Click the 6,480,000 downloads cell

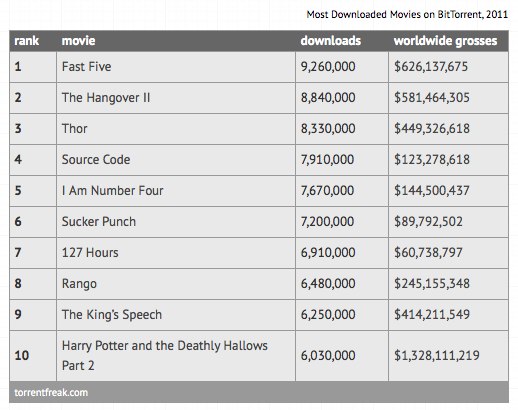[x=342, y=284]
